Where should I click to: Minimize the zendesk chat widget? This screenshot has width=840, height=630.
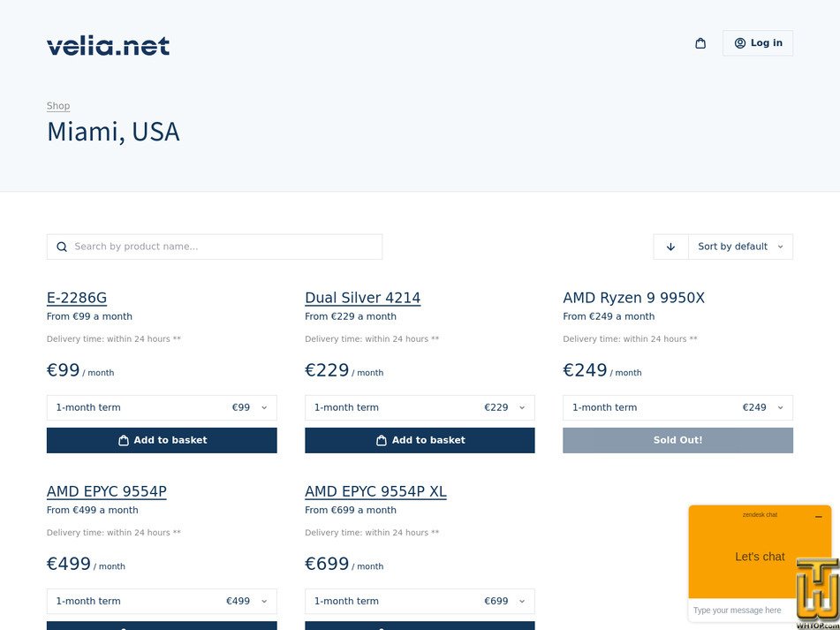(818, 516)
